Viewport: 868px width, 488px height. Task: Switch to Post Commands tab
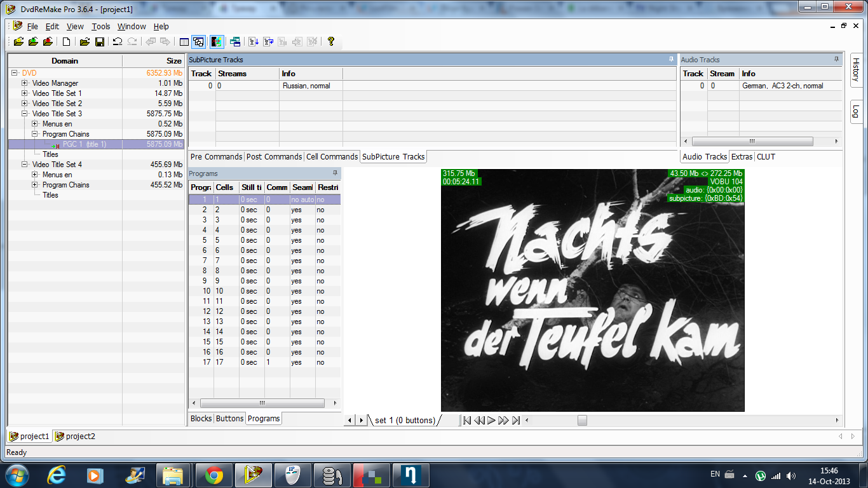click(274, 157)
